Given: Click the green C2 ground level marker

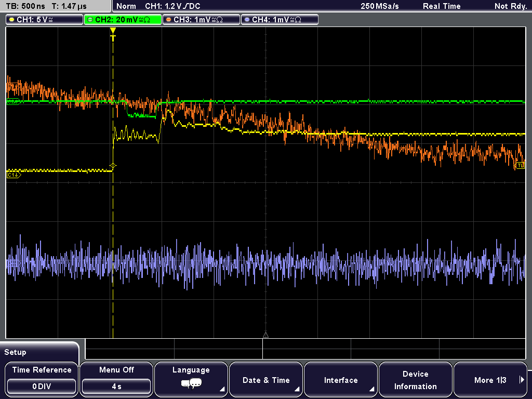Looking at the screenshot, I should tap(14, 101).
